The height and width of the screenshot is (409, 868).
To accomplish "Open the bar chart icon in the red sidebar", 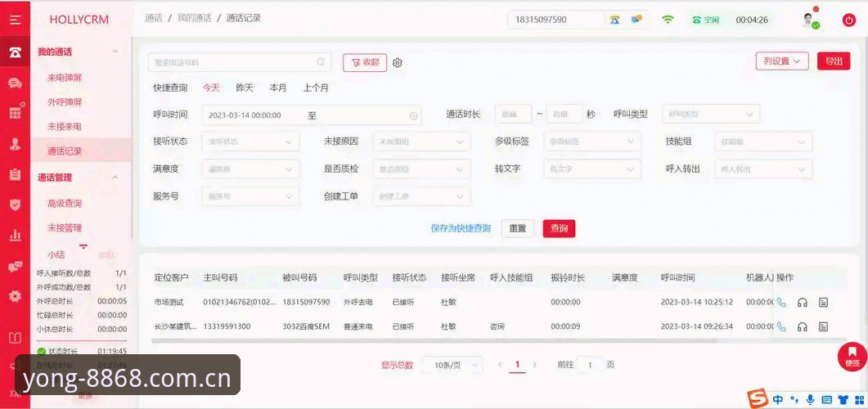I will pos(15,236).
